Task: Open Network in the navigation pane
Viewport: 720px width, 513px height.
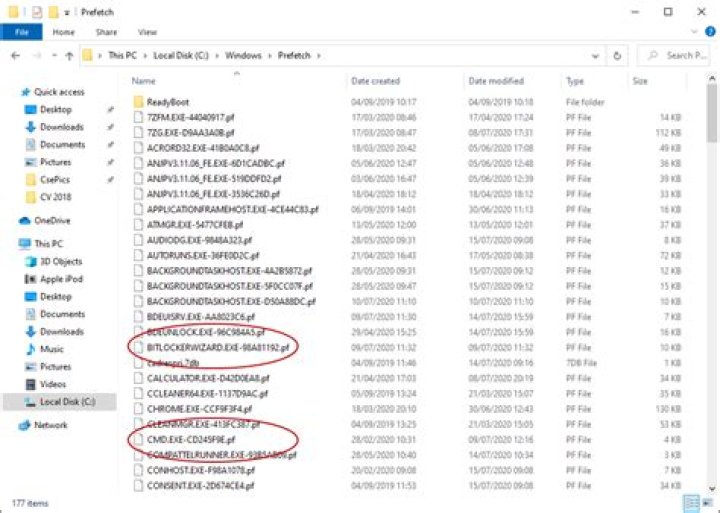Action: click(51, 425)
